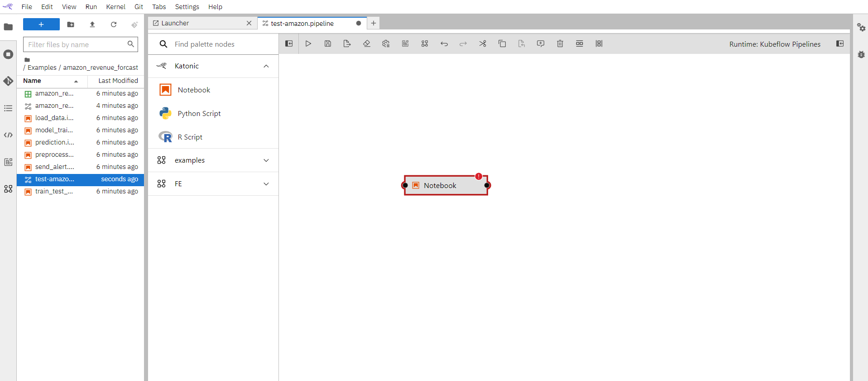Arrange nodes horizontally
This screenshot has height=381, width=868.
[580, 43]
